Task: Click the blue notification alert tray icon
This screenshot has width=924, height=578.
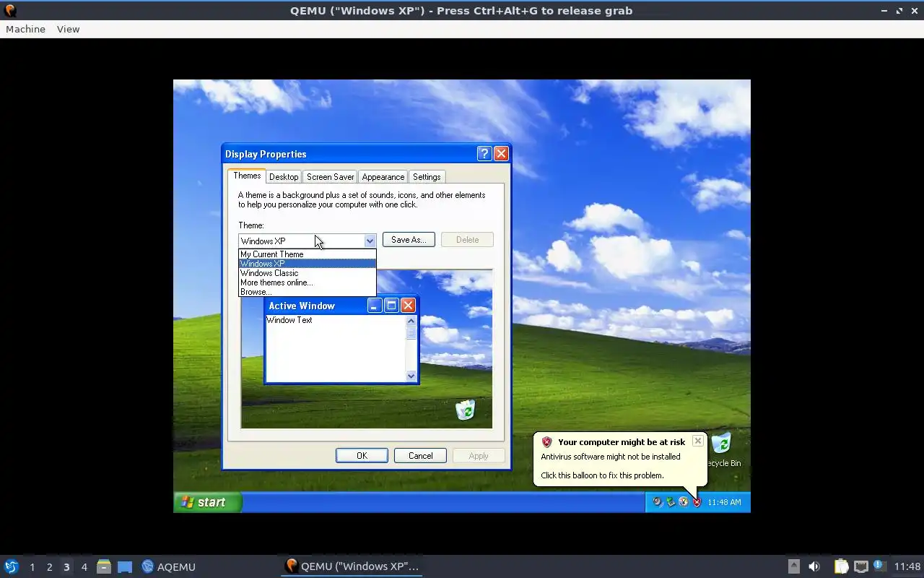Action: pyautogui.click(x=879, y=565)
